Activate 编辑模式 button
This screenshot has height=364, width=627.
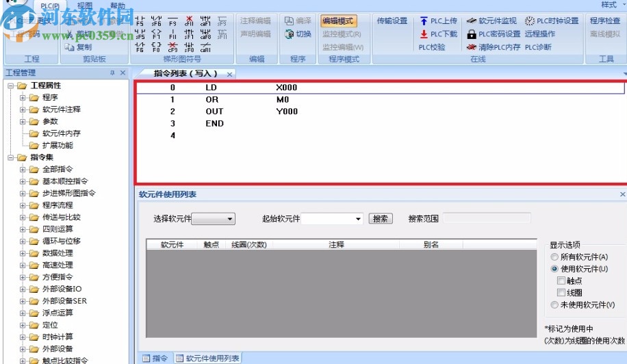[x=338, y=21]
